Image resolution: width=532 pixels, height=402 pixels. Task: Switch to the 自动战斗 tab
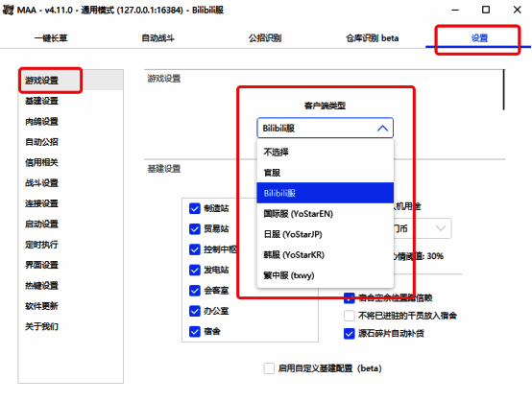[157, 38]
